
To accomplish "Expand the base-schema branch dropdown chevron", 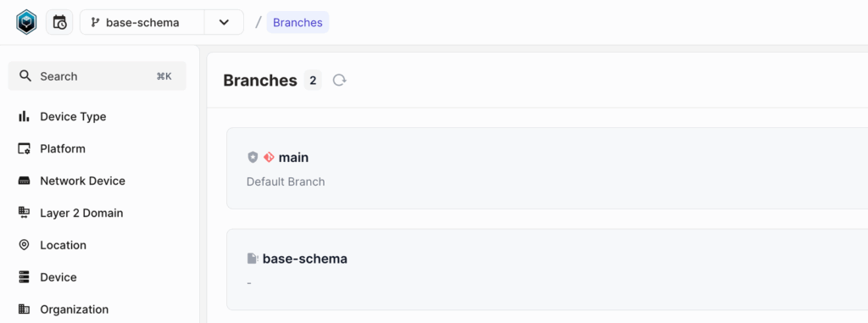I will pos(224,22).
